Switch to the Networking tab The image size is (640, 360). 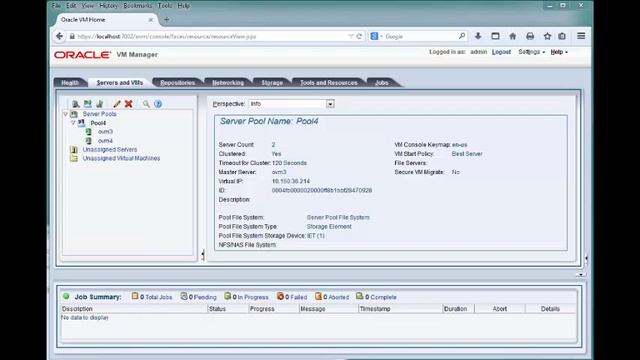point(228,83)
